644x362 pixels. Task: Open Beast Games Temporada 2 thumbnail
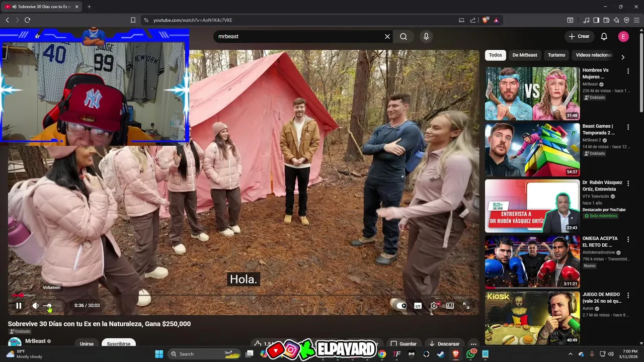532,150
